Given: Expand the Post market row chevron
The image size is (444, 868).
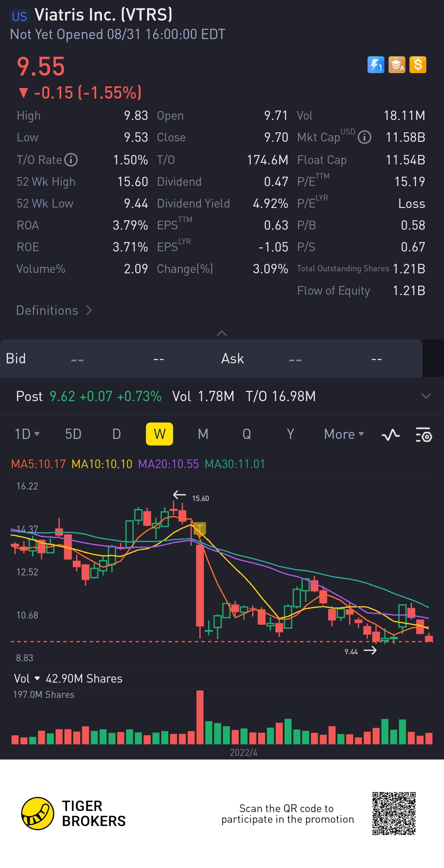Looking at the screenshot, I should (x=426, y=396).
